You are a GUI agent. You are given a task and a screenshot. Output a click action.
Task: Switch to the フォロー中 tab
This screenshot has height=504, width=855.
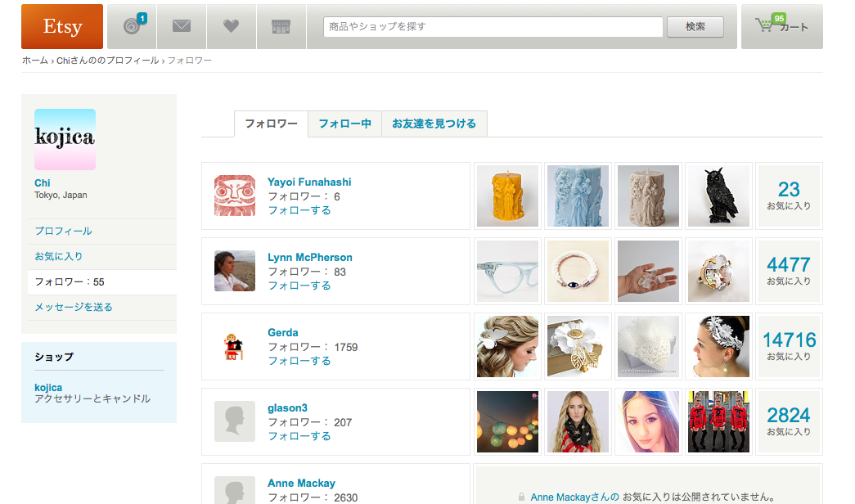click(x=344, y=124)
